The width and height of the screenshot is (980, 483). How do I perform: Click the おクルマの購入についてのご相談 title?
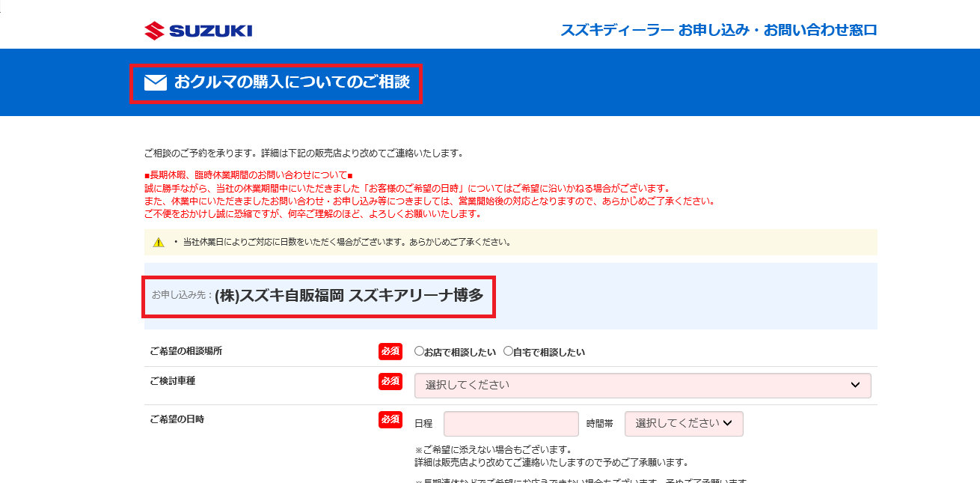tap(292, 82)
